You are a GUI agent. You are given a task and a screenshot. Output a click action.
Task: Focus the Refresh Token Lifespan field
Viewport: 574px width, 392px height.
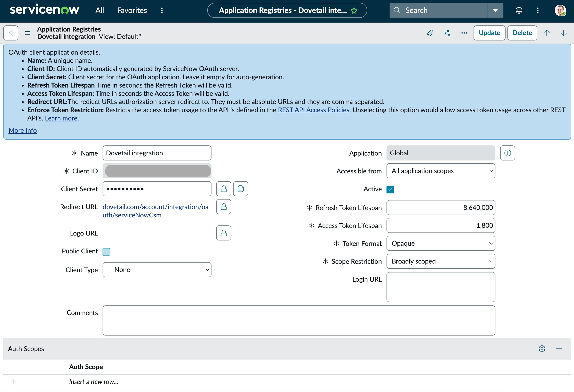(x=441, y=208)
